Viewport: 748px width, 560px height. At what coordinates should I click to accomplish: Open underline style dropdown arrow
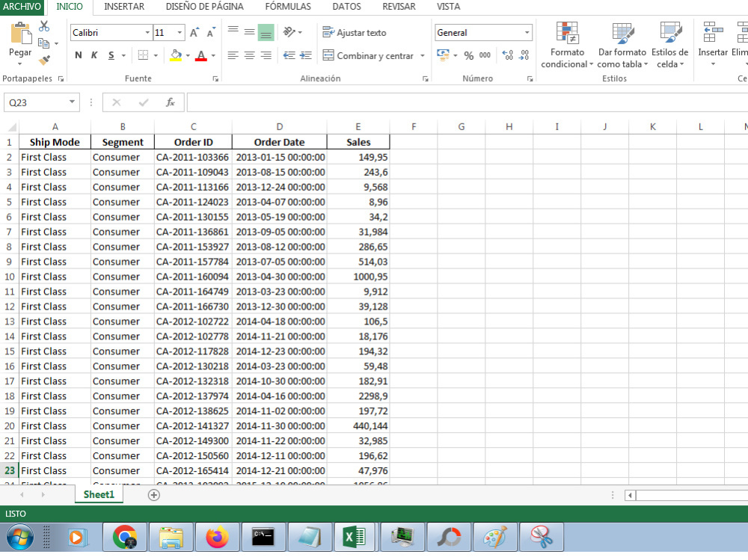123,56
